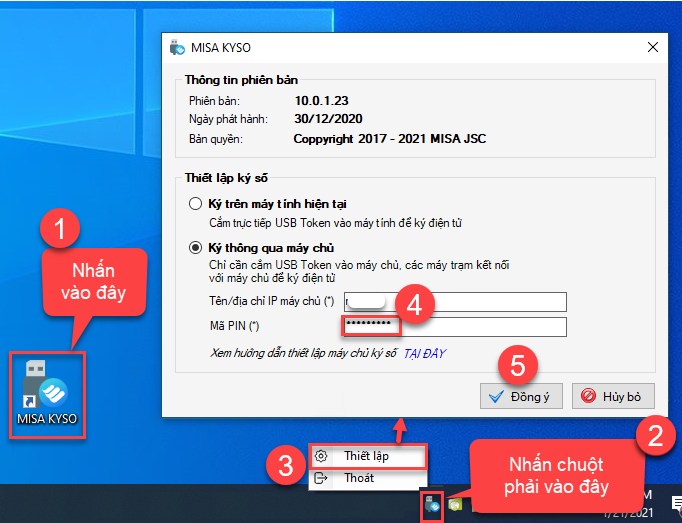This screenshot has height=523, width=682.
Task: Click the taskbar clock date
Action: pyautogui.click(x=629, y=513)
